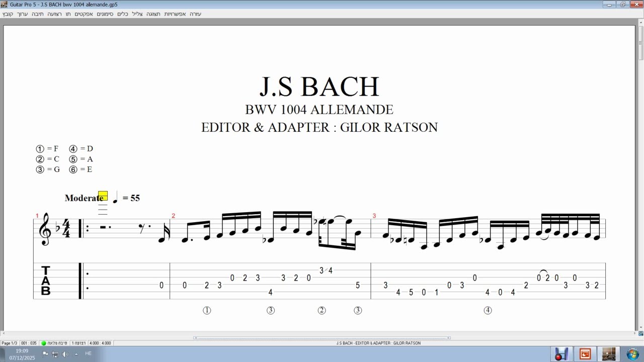Click the yellow cursor highlight in bar 1
The image size is (644, 362).
point(103,196)
